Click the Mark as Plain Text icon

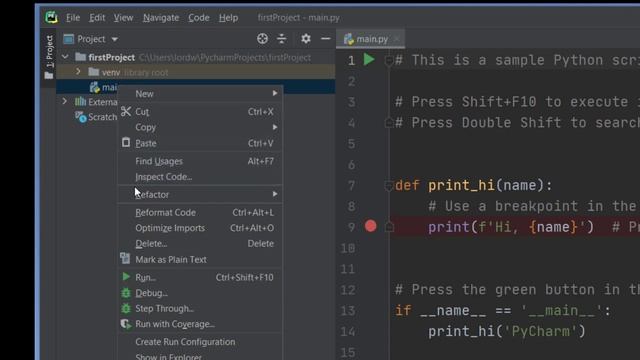pos(125,259)
